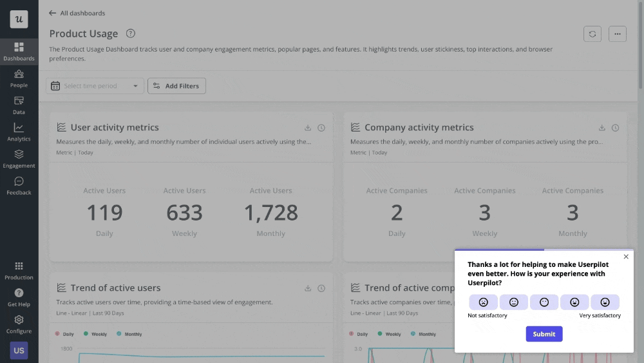
Task: Submit the satisfaction survey
Action: pos(544,334)
